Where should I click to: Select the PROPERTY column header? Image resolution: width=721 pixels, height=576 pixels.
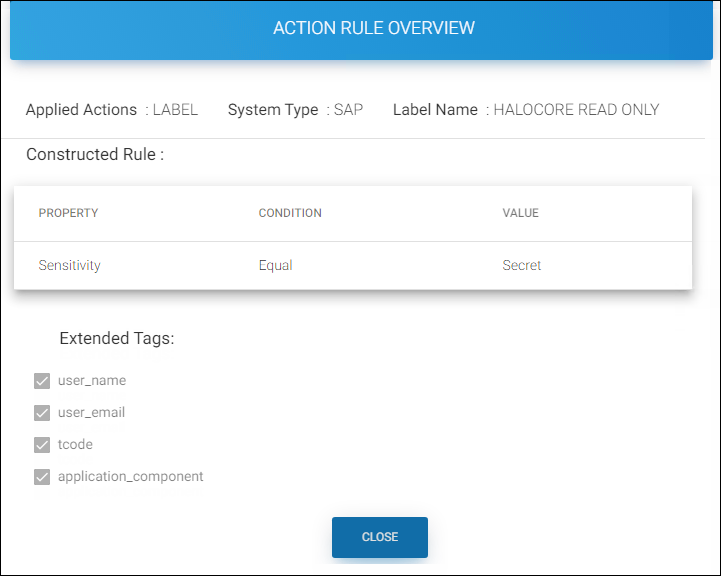point(68,213)
